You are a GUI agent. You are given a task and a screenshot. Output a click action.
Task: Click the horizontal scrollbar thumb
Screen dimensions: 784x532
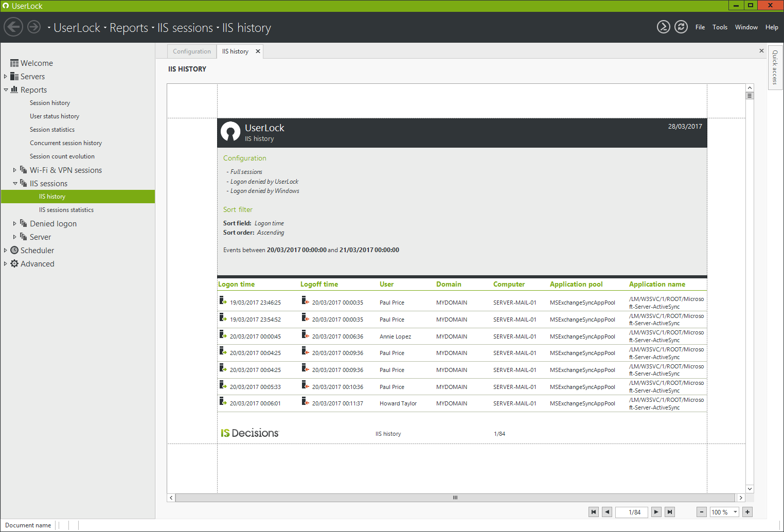point(455,498)
